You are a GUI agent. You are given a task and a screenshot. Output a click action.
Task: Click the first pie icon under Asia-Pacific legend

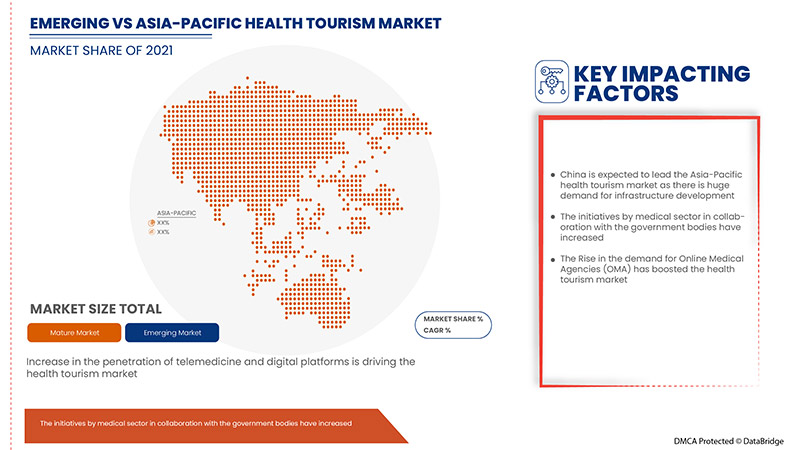point(151,222)
